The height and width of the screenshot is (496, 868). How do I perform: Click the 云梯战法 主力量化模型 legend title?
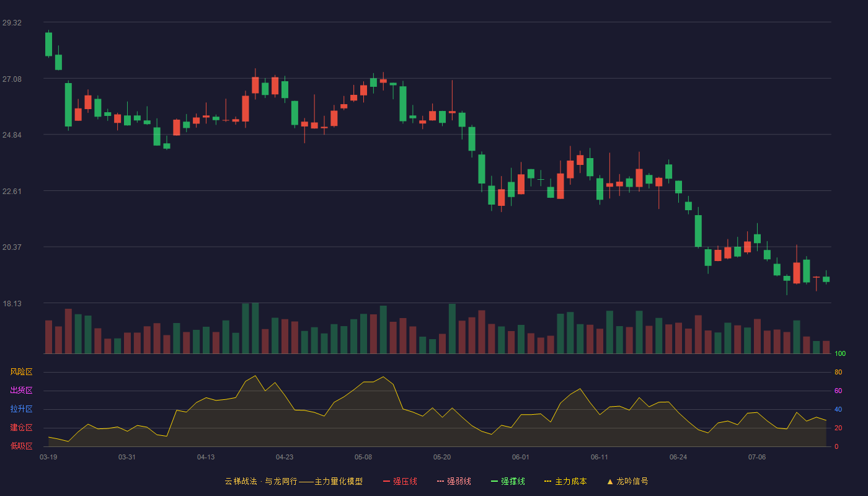point(293,481)
